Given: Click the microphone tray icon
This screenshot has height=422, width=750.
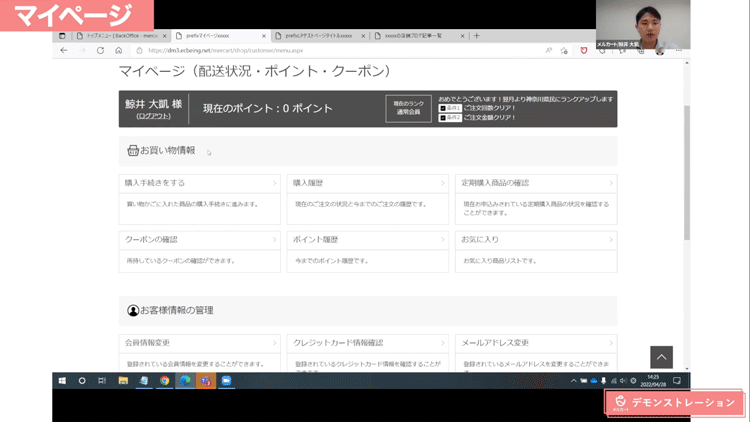Looking at the screenshot, I should (604, 381).
